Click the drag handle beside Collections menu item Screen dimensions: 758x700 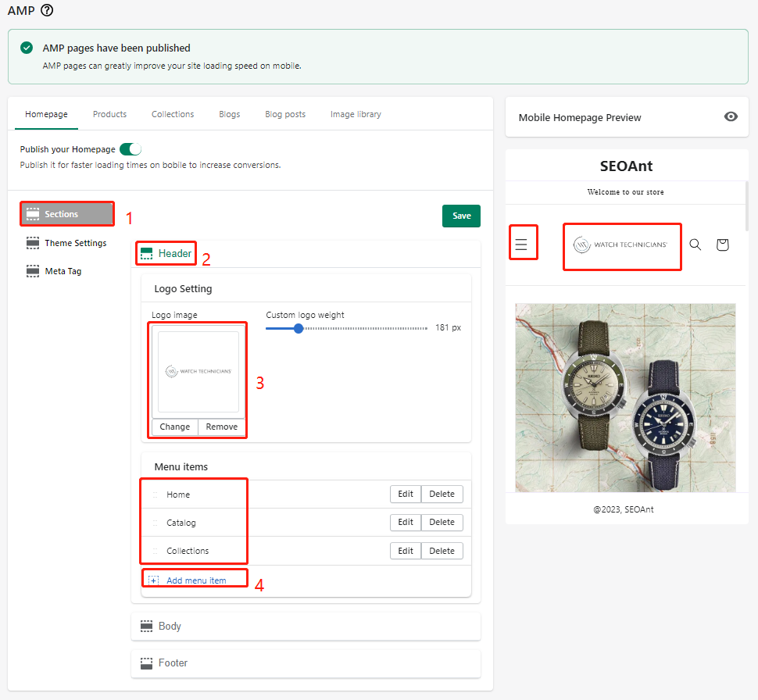156,551
